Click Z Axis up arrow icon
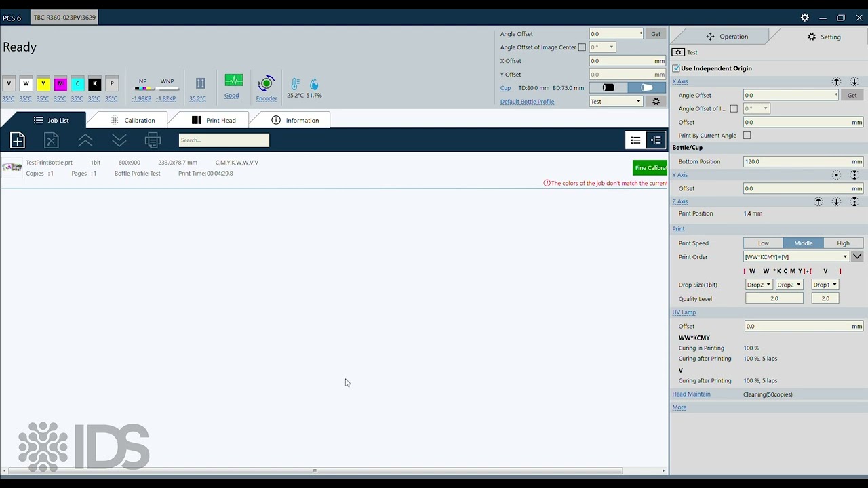The height and width of the screenshot is (488, 868). click(x=818, y=201)
